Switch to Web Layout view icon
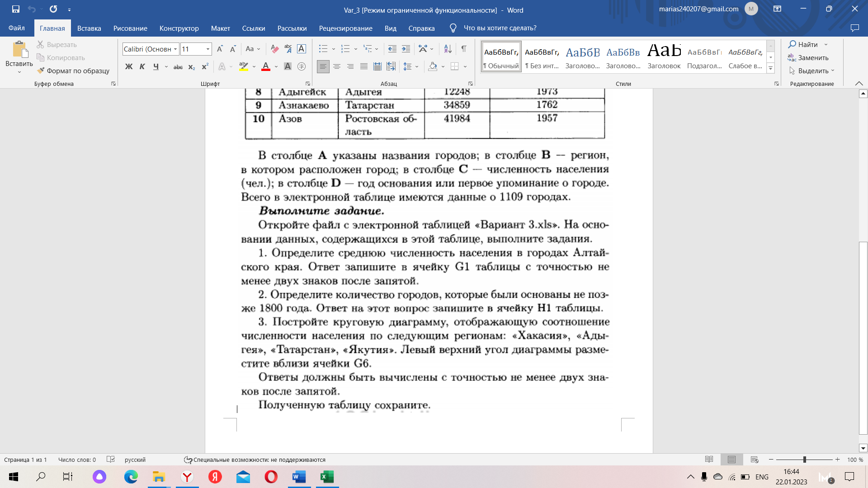 tap(754, 460)
